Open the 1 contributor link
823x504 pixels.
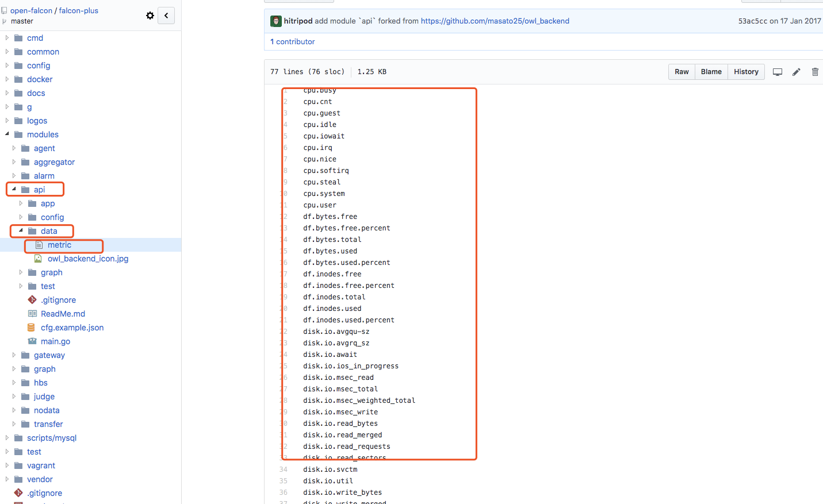(293, 41)
